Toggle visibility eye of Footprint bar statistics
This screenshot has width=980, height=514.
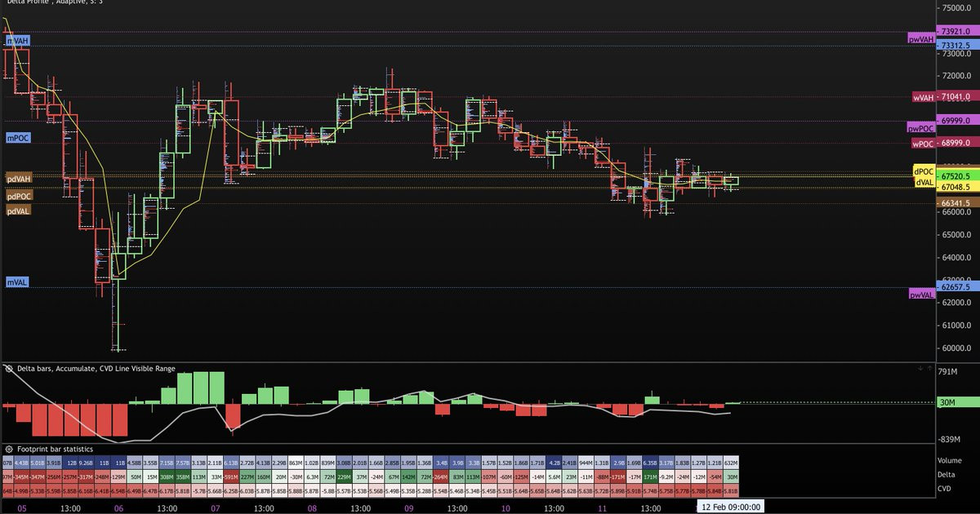tap(7, 449)
